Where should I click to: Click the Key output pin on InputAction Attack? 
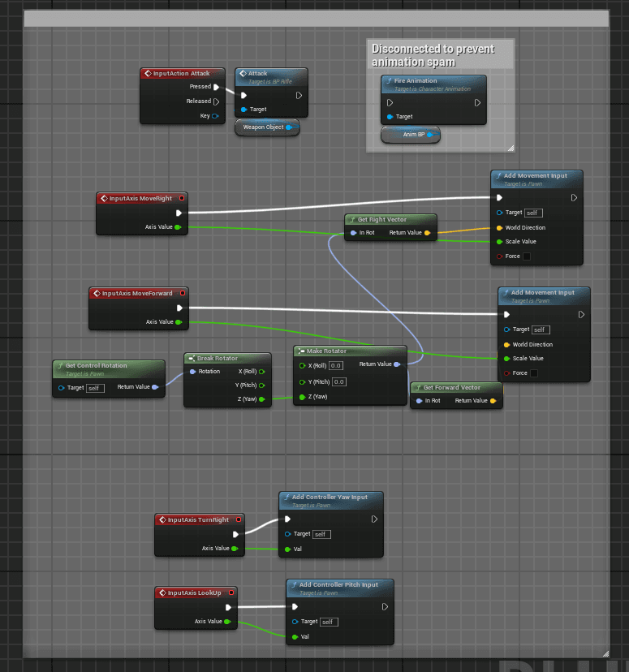pyautogui.click(x=215, y=116)
